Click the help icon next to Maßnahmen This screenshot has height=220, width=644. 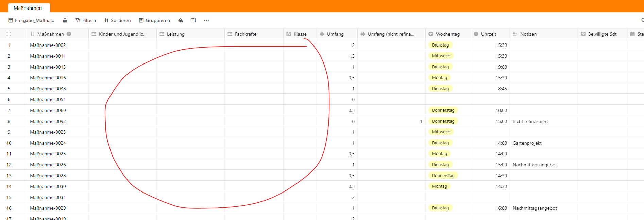[x=69, y=34]
